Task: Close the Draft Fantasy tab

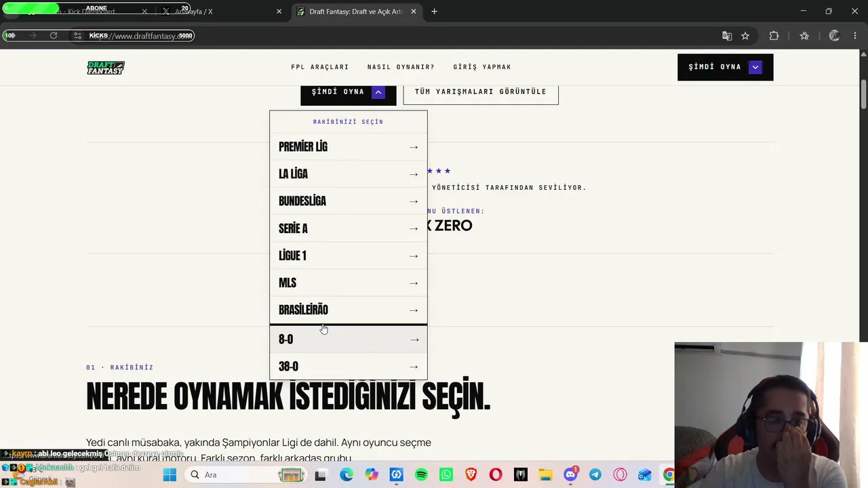Action: point(414,12)
